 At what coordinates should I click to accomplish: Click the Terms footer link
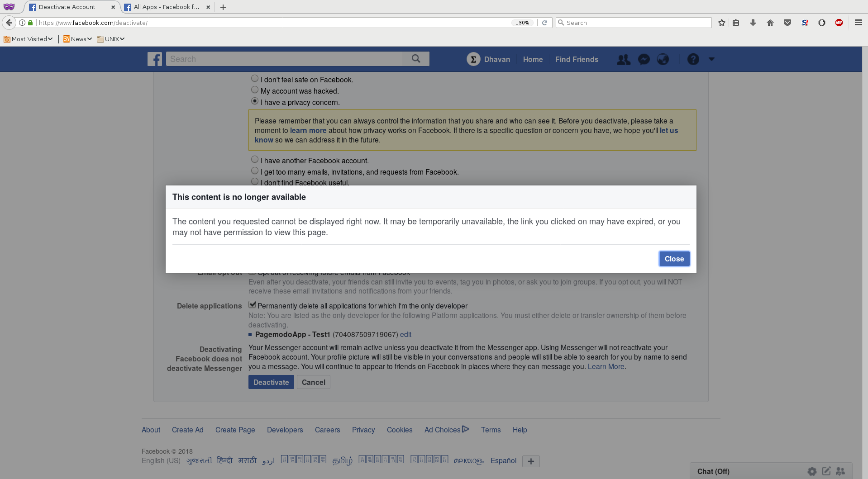491,430
